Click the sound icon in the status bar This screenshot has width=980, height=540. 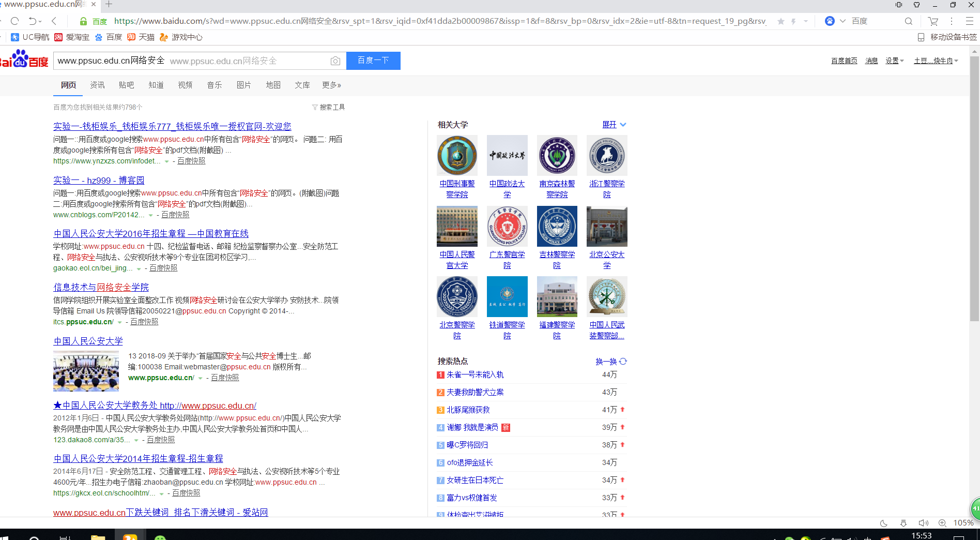coord(923,523)
